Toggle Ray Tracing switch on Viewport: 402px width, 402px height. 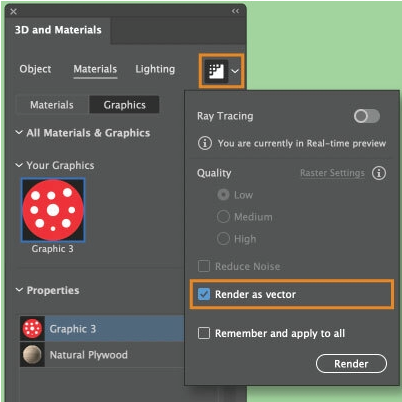(367, 116)
